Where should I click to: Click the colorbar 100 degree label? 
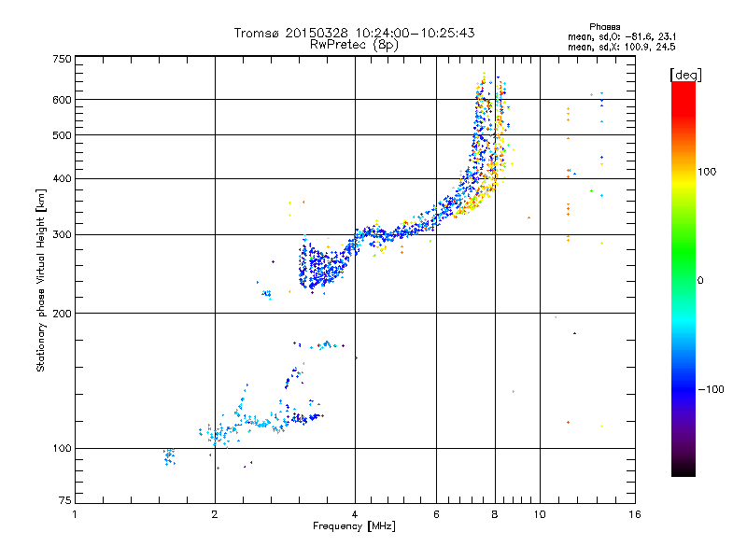[707, 172]
